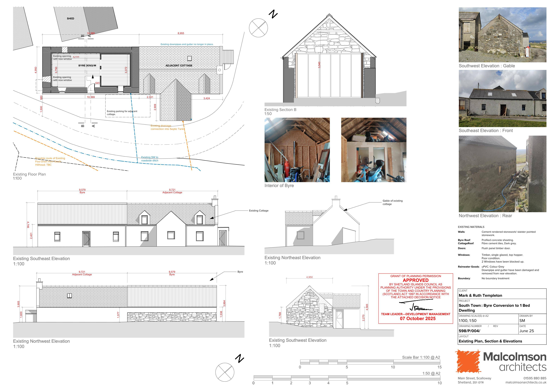Click the north arrow compass beside floor plan
The height and width of the screenshot is (392, 554).
coord(258,28)
